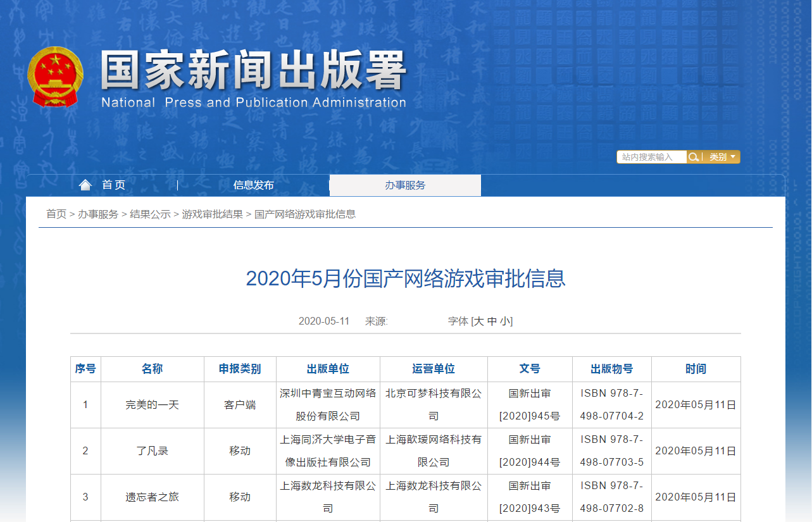Open 国产网络游戏审批信息 breadcrumb link
This screenshot has width=812, height=522.
click(x=305, y=214)
